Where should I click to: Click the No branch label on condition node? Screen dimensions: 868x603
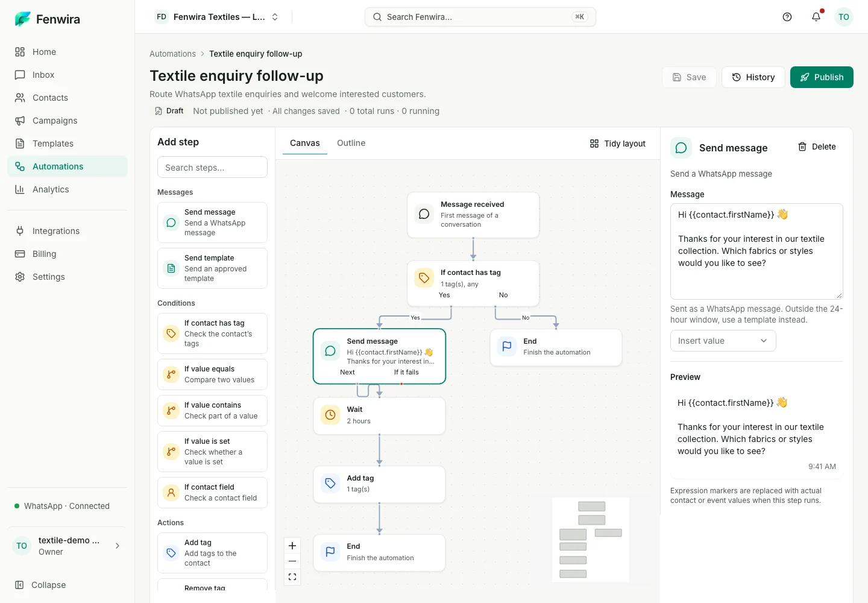click(x=503, y=295)
